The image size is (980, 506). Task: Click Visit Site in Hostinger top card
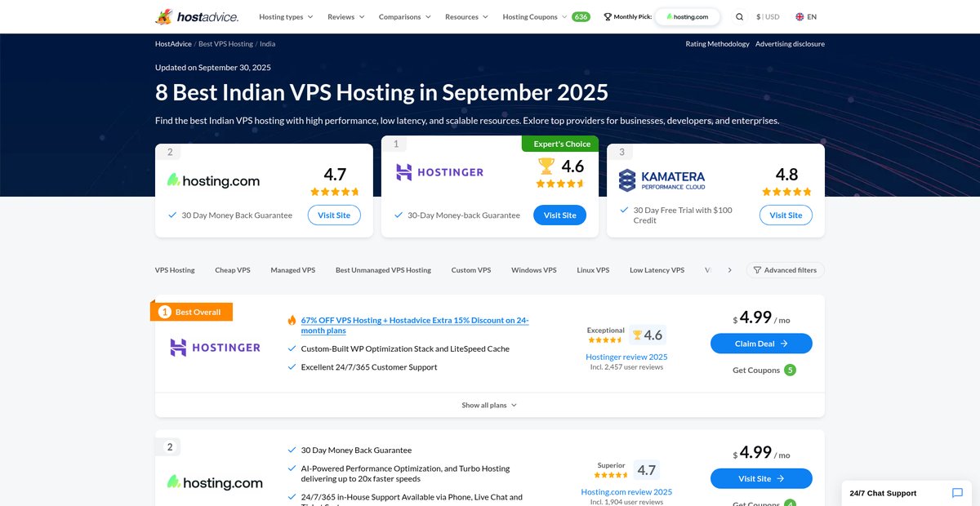point(559,215)
